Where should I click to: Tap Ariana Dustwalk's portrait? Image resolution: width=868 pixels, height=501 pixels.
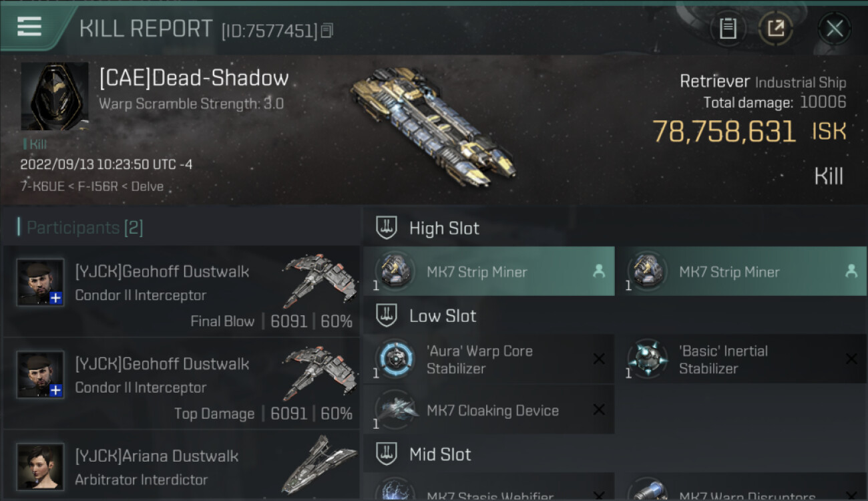41,466
